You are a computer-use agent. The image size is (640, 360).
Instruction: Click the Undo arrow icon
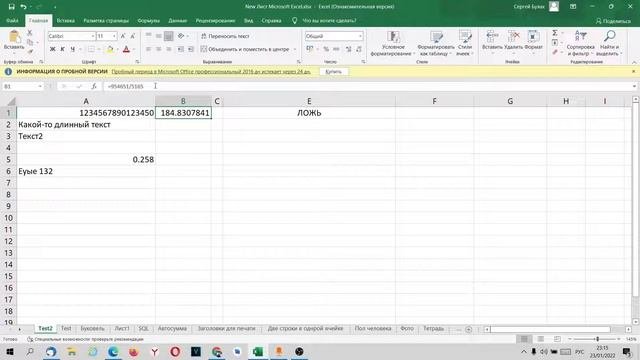coord(23,7)
